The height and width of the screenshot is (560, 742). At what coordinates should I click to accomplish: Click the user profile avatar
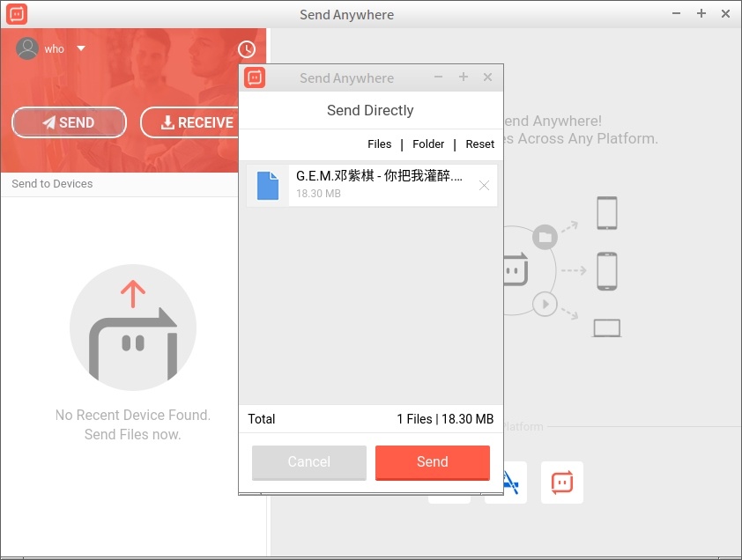(x=25, y=48)
